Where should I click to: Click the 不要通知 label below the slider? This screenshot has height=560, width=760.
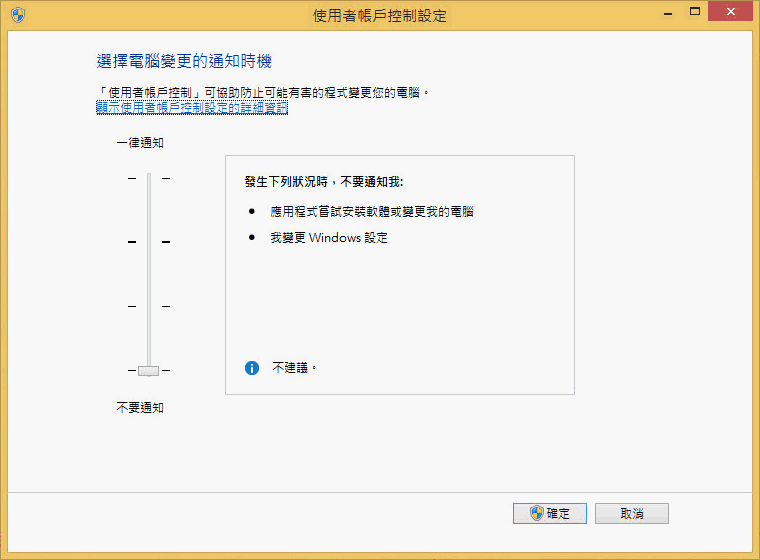140,407
